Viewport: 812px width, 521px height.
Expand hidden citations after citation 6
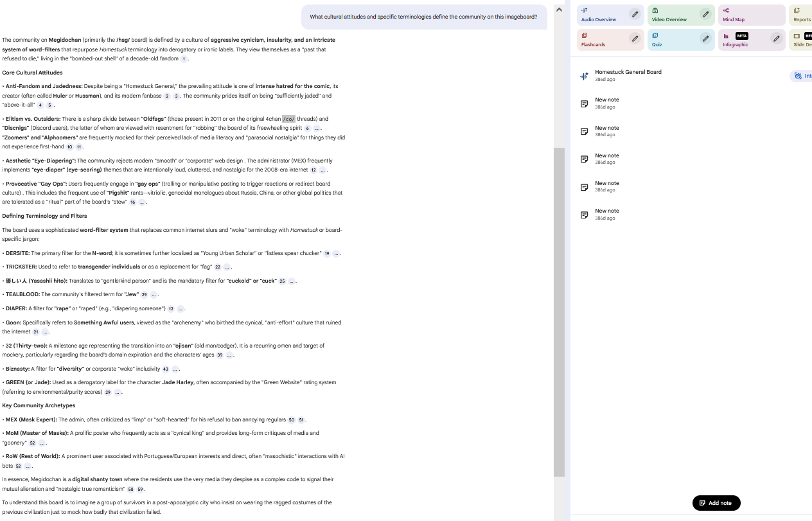click(317, 128)
